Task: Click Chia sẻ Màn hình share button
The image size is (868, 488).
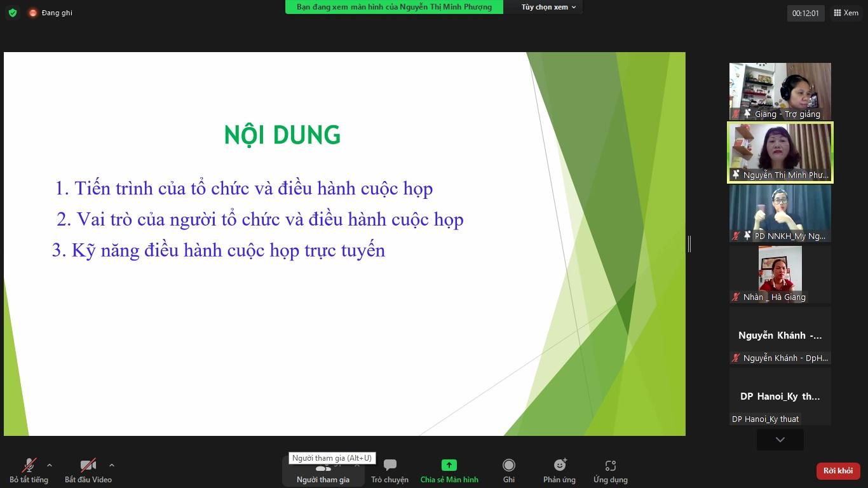Action: 449,471
